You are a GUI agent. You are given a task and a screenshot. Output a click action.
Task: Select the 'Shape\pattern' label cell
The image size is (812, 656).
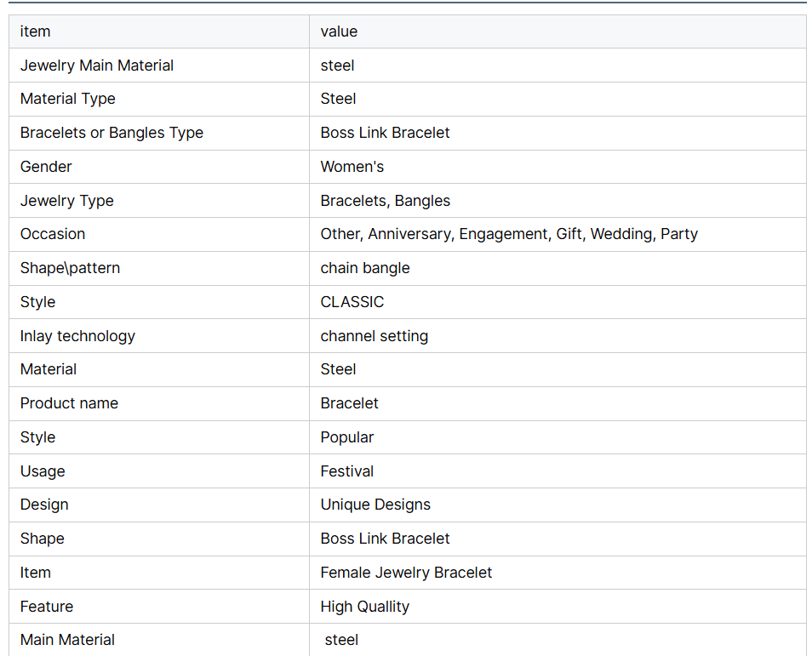pos(159,268)
